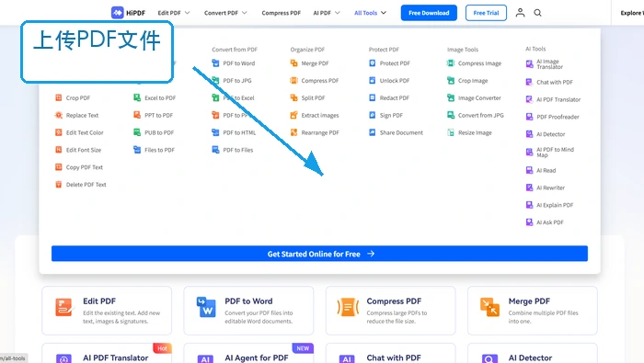Click the Redact PDF icon

point(372,97)
